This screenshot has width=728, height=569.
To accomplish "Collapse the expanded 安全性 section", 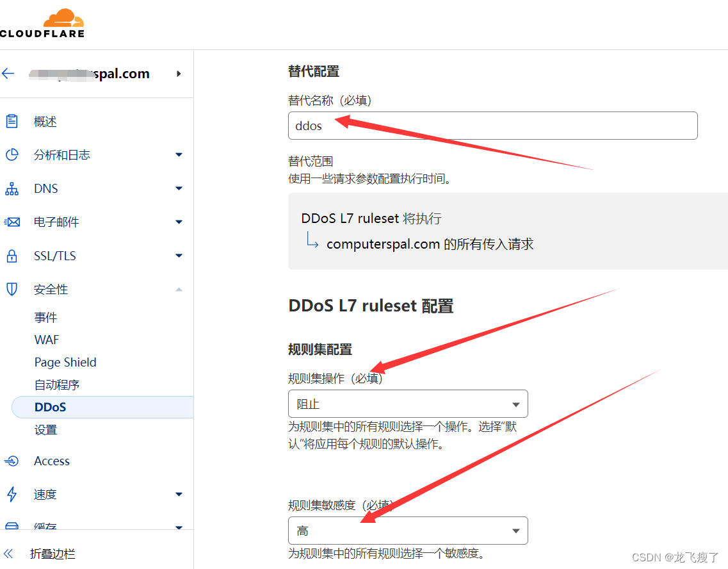I will point(179,289).
